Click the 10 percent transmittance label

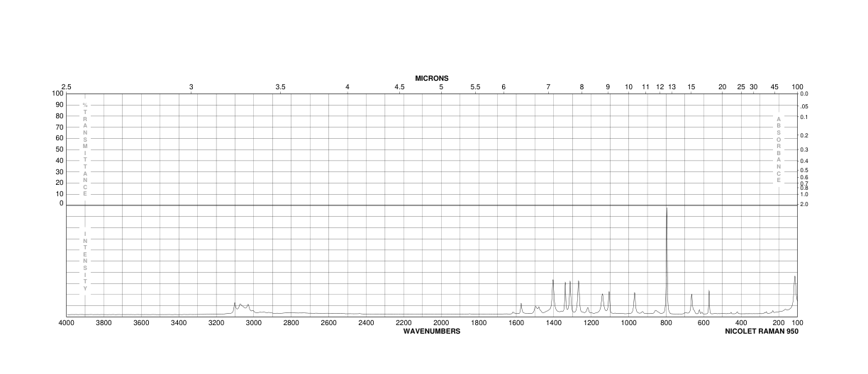click(x=60, y=193)
